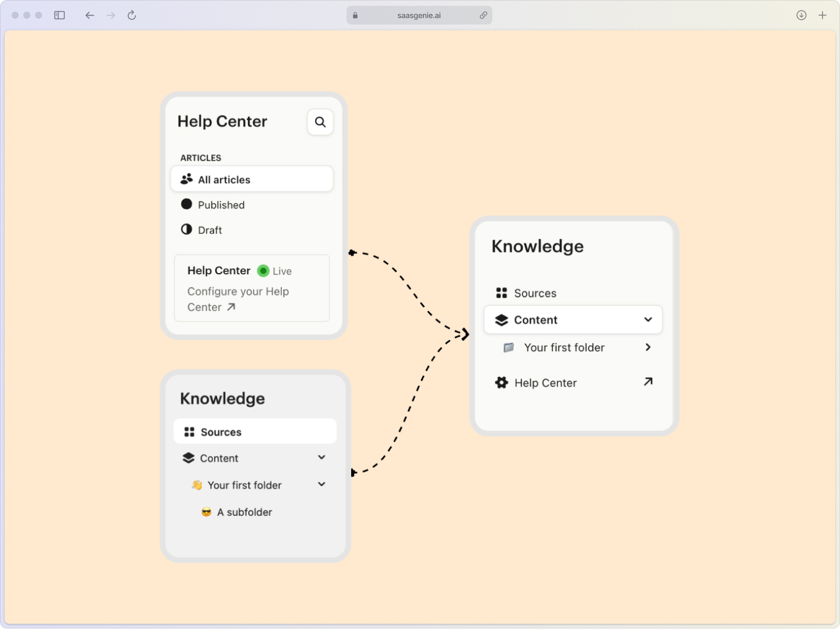840x629 pixels.
Task: Collapse Content in the lower Knowledge panel
Action: [x=321, y=457]
